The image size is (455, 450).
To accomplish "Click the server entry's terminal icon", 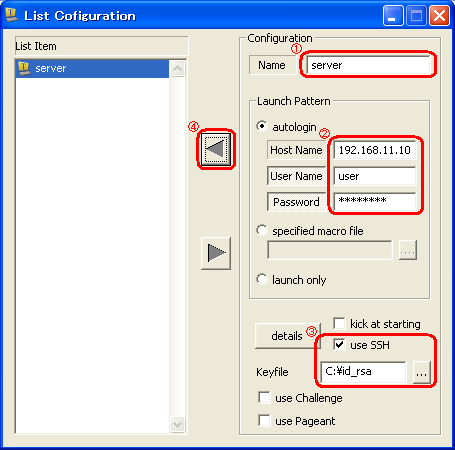I will click(x=24, y=68).
